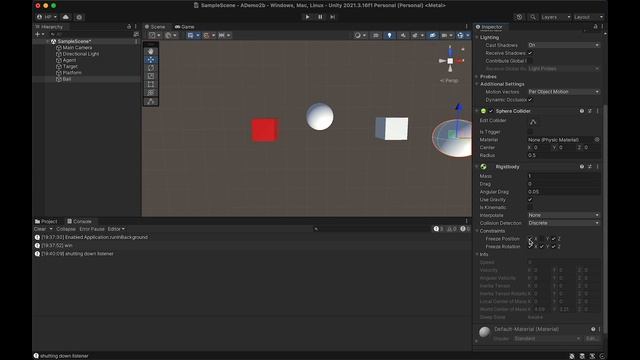Select the Rotate tool

[x=151, y=68]
